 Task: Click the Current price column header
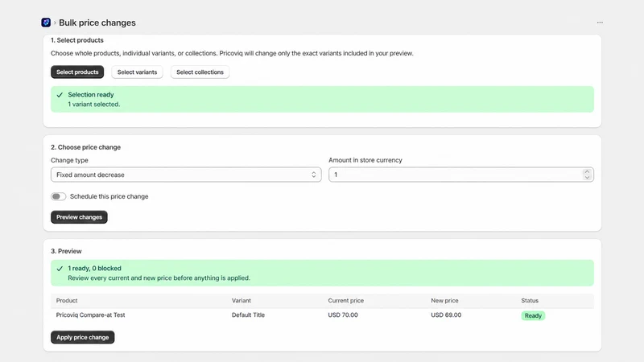click(x=346, y=300)
